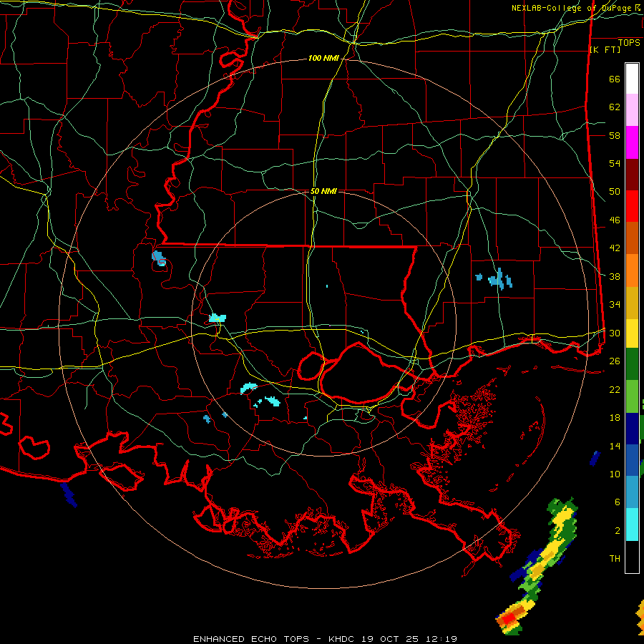Click the red core of the southeast storm echo
This screenshot has height=644, width=644.
(509, 618)
